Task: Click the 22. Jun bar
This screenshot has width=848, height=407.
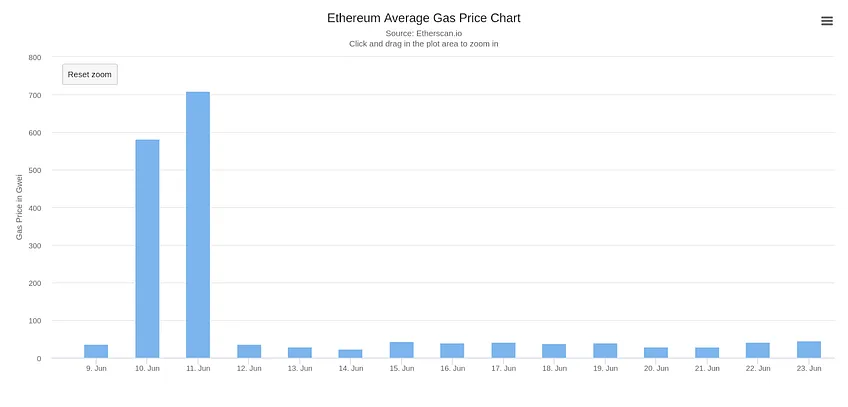Action: (x=758, y=350)
